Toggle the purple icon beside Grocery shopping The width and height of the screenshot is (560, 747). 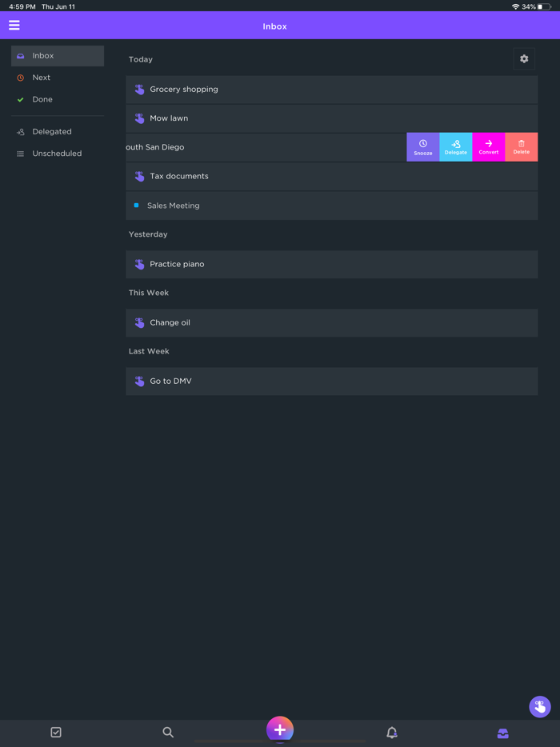138,89
